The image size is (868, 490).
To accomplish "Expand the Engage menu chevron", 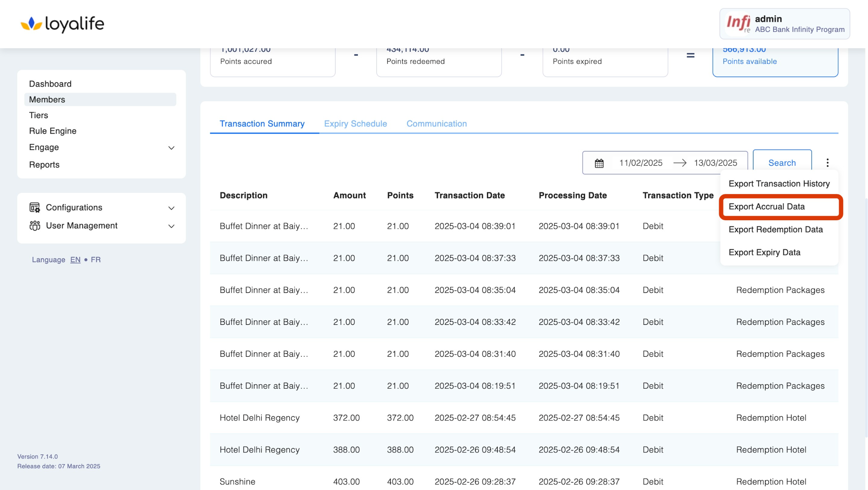I will tap(171, 148).
